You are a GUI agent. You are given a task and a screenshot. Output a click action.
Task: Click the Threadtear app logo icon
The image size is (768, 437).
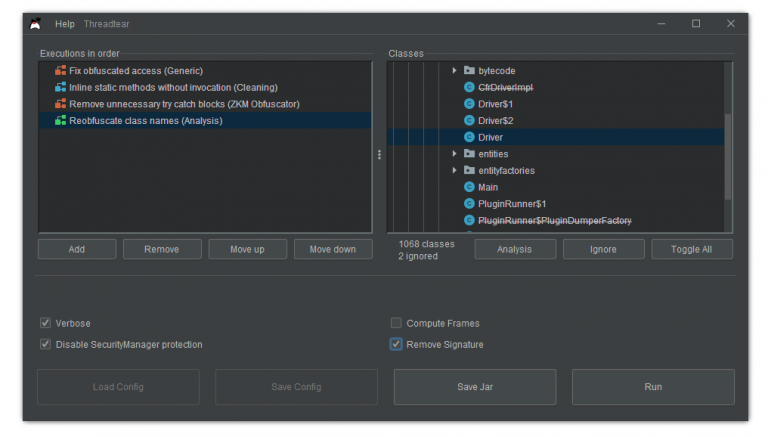35,24
